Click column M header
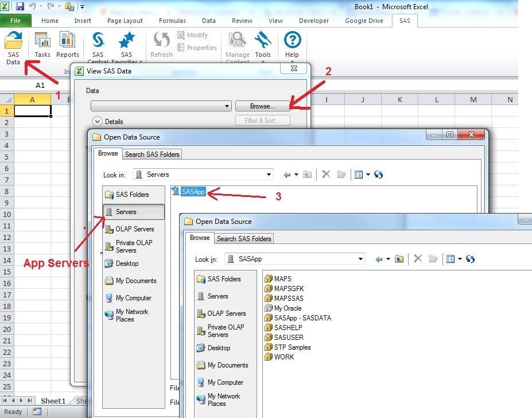The image size is (532, 418). 473,99
